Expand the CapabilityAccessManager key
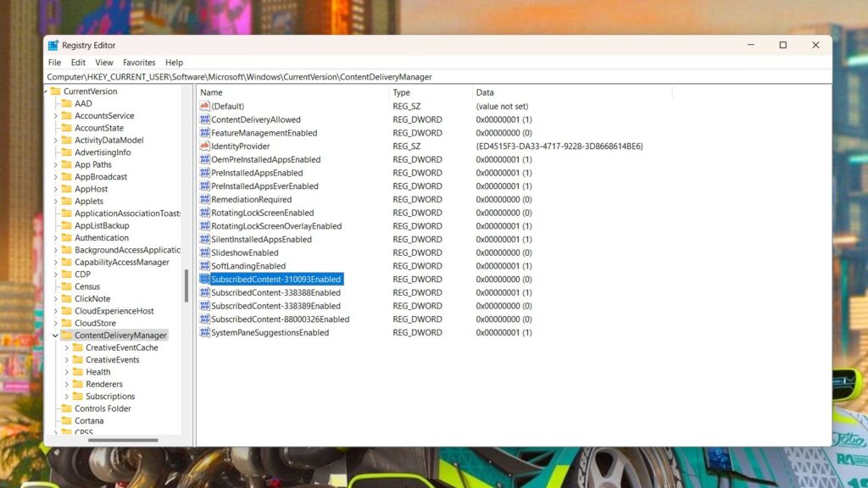868x488 pixels. (x=55, y=263)
